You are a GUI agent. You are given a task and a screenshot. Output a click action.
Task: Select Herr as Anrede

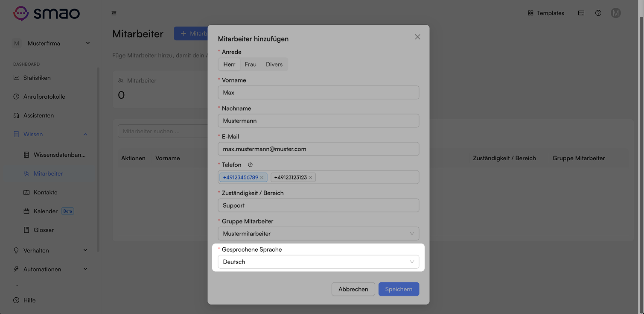click(x=229, y=65)
